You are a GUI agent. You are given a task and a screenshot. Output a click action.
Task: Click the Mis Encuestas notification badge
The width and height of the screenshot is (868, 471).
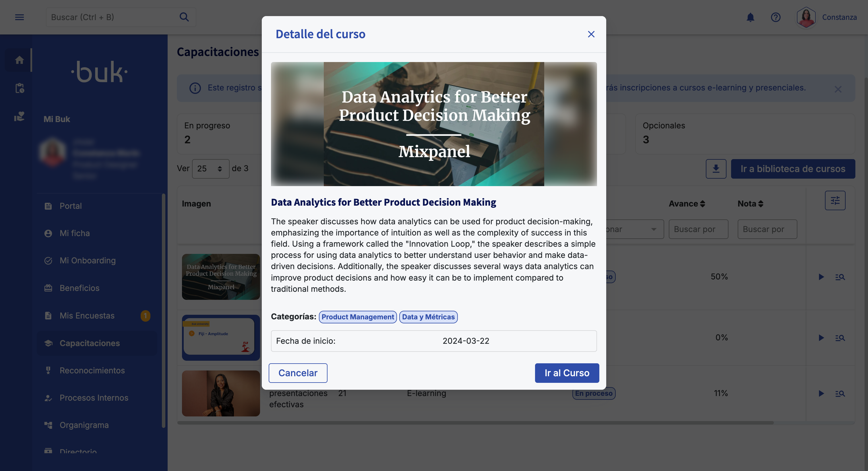[145, 316]
